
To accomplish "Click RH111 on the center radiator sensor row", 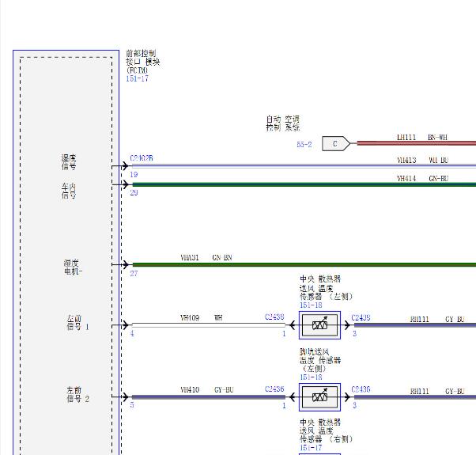I will pyautogui.click(x=420, y=319).
